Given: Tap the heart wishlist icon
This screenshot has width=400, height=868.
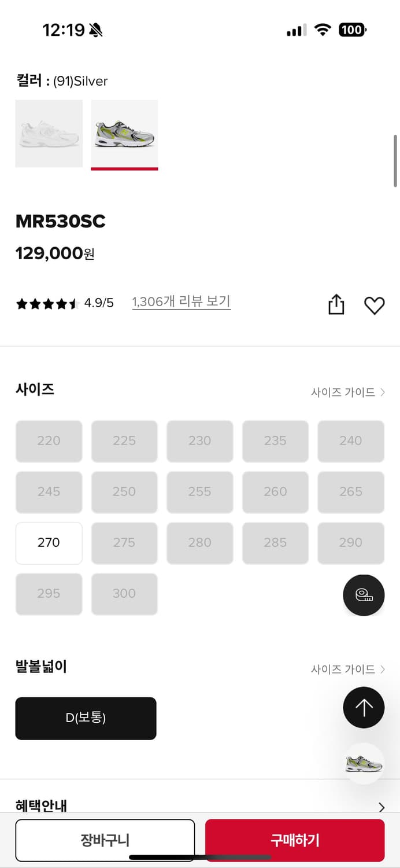Looking at the screenshot, I should 374,305.
